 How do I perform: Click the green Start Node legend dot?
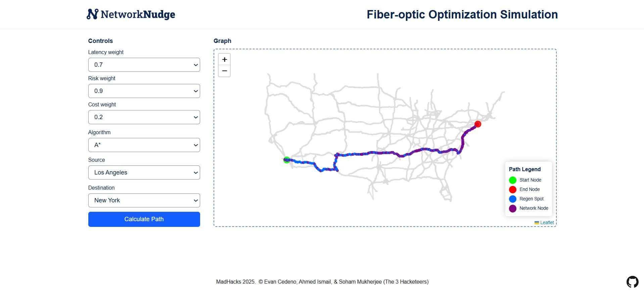pos(513,180)
